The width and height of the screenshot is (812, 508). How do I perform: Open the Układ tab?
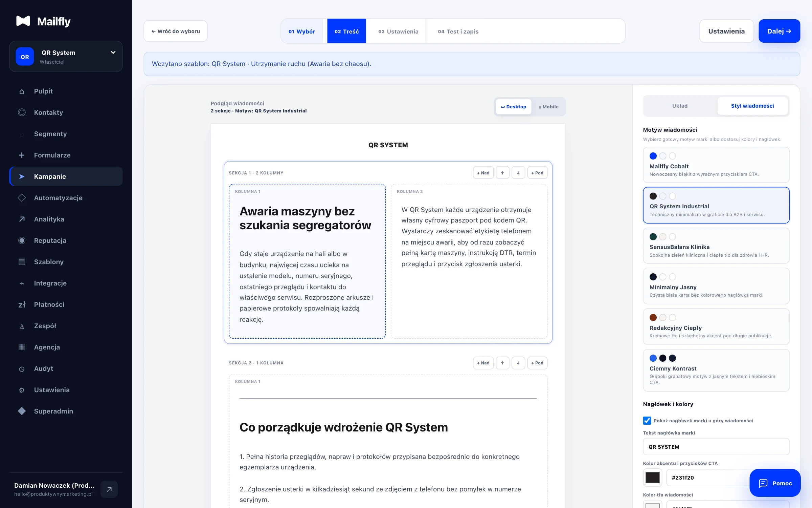[x=680, y=106]
